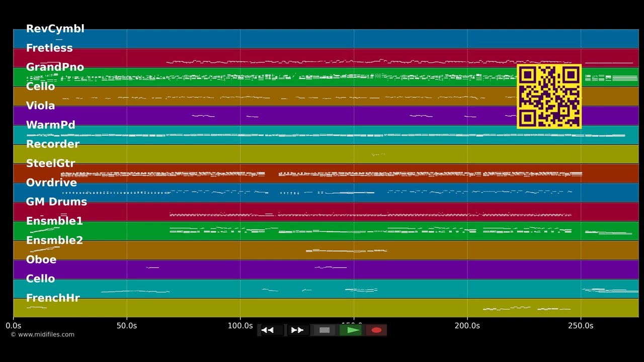Select the RevCymbl track label
644x362 pixels.
pos(55,29)
